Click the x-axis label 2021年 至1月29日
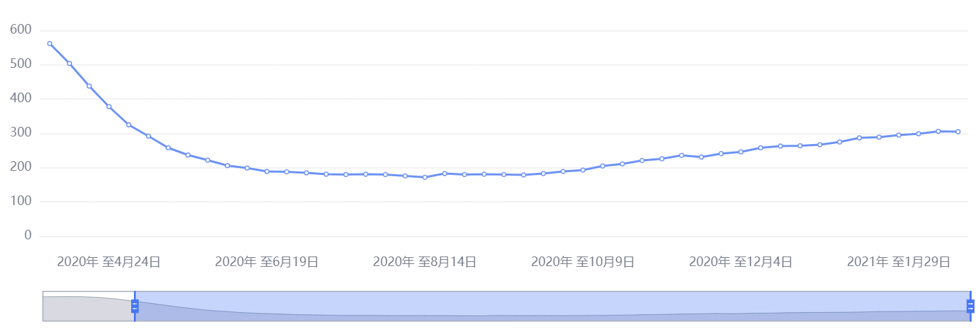Screen dimensions: 980x334 (x=898, y=261)
